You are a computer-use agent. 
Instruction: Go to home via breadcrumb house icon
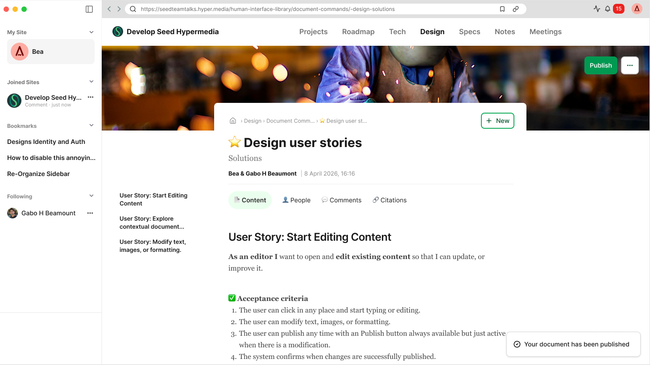coord(233,121)
